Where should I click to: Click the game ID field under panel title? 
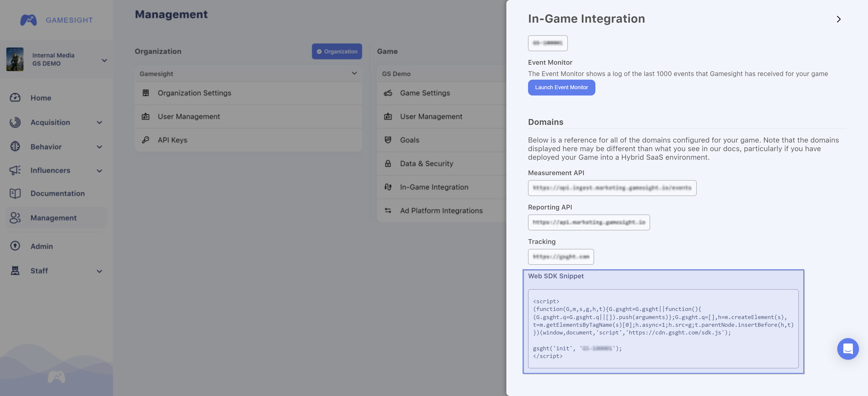pos(547,43)
